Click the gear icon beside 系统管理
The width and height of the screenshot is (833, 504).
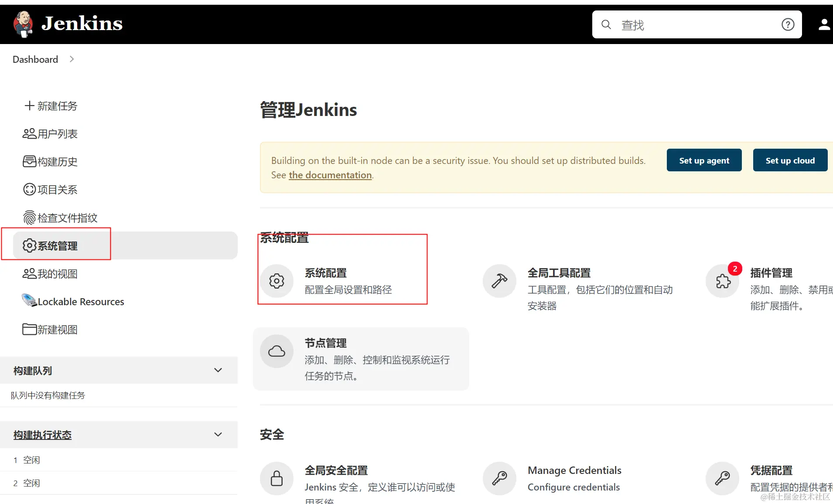pos(29,245)
